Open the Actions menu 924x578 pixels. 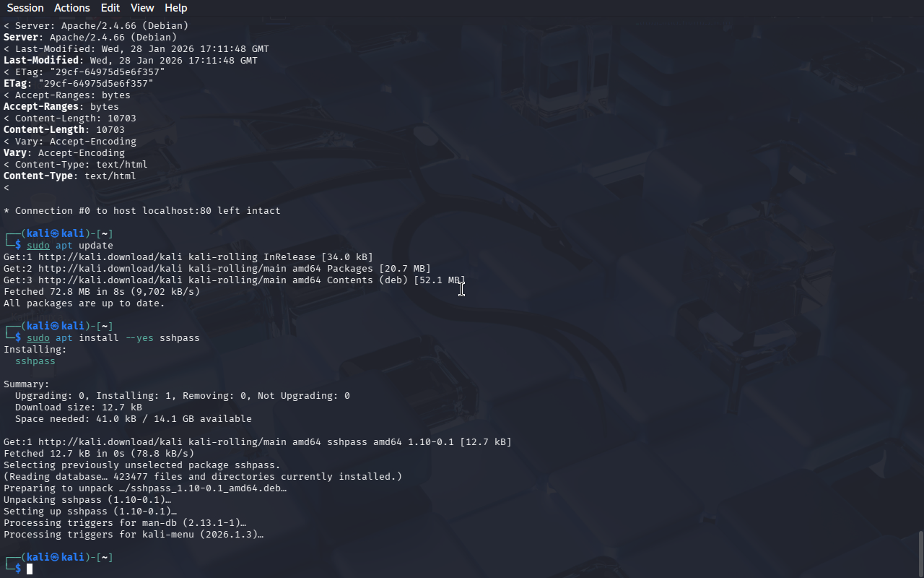(x=72, y=8)
